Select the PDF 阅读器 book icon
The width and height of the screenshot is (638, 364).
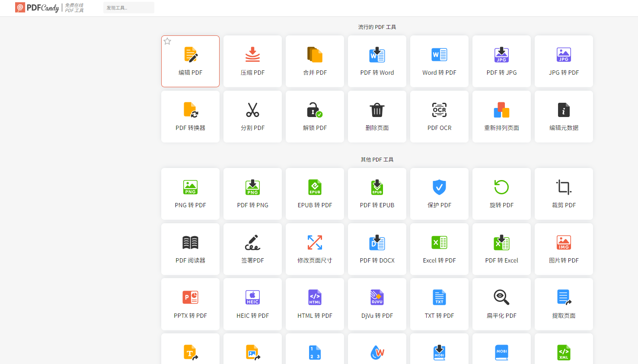click(190, 243)
